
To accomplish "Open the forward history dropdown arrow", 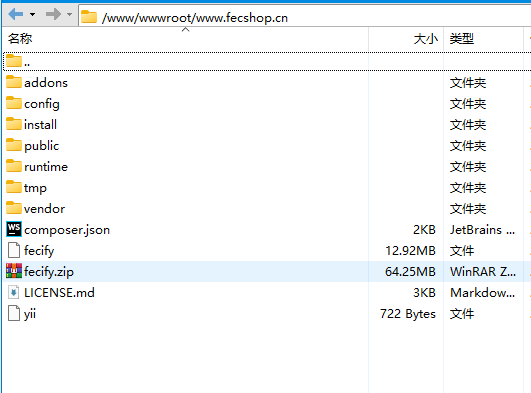I will (69, 15).
